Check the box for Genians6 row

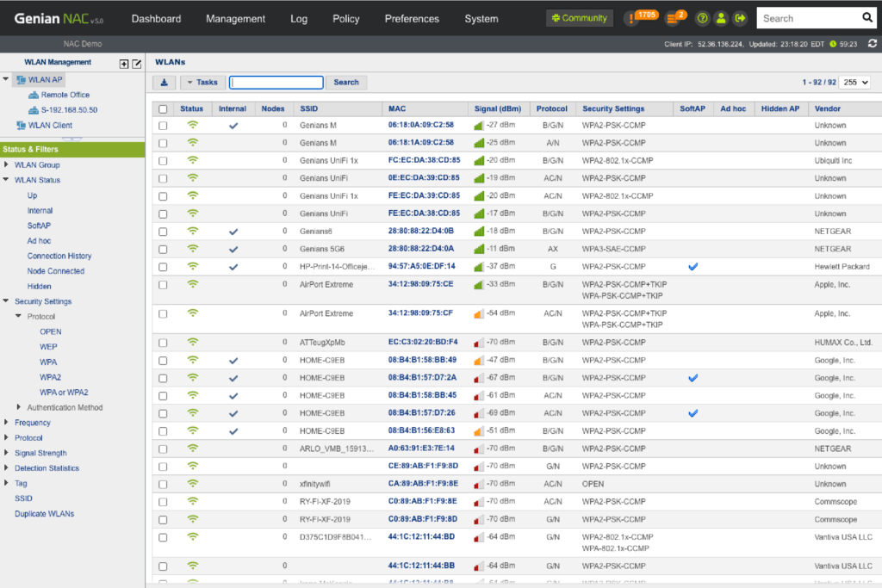point(163,232)
